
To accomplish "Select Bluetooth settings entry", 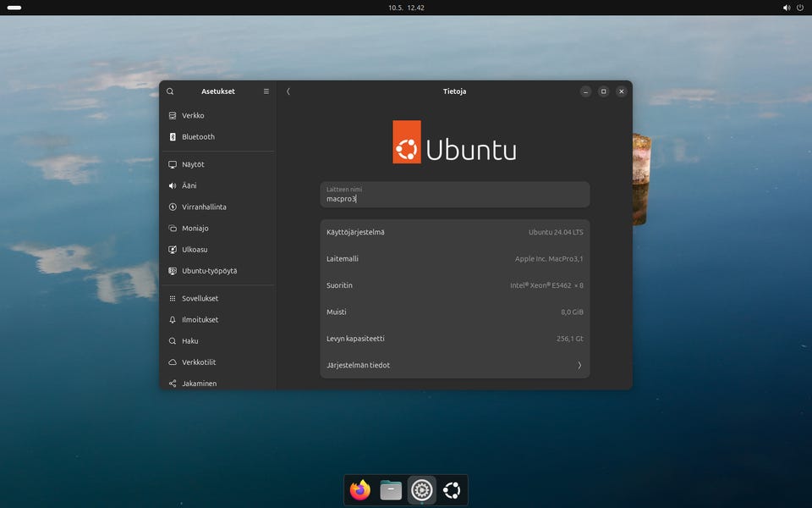I will (x=218, y=137).
